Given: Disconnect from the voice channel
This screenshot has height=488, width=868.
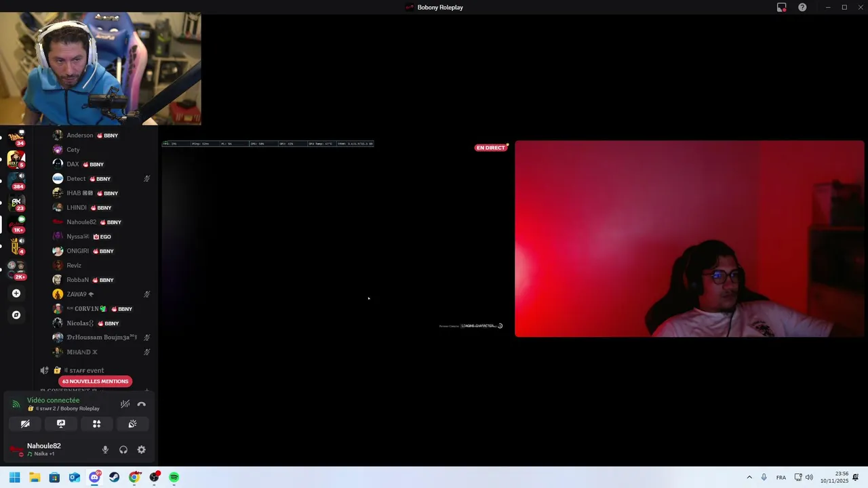Looking at the screenshot, I should [x=142, y=404].
